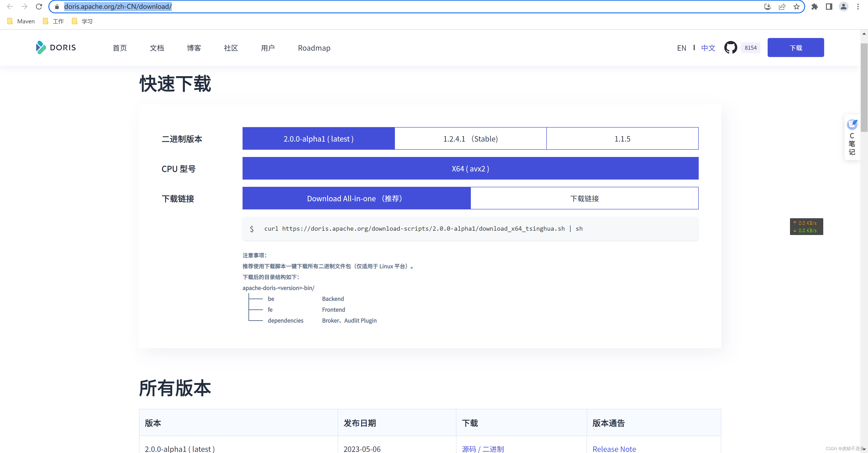Open the profile avatar icon
Viewport: 868px width, 453px height.
click(x=843, y=6)
